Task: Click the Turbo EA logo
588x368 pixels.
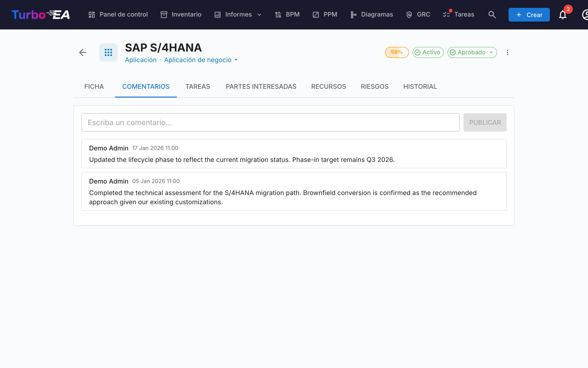Action: (x=41, y=14)
